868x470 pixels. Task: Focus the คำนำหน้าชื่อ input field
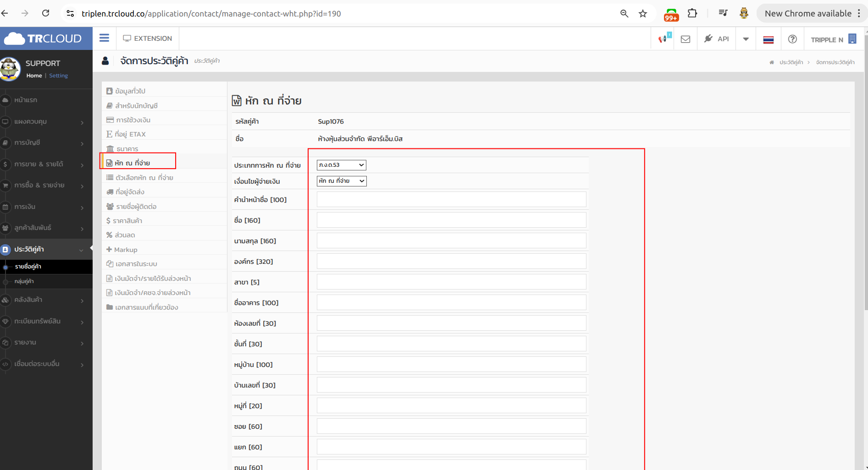[x=451, y=199]
